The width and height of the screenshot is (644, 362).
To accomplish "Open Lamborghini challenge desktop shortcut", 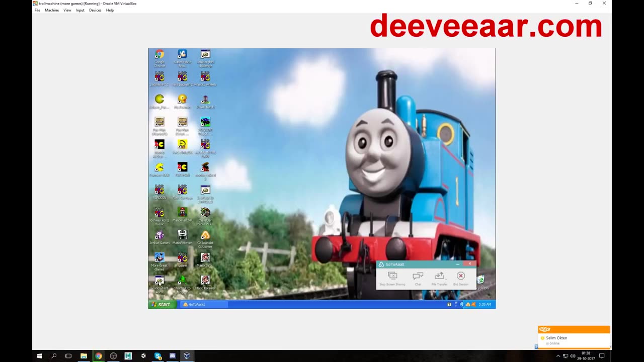I will (x=205, y=58).
